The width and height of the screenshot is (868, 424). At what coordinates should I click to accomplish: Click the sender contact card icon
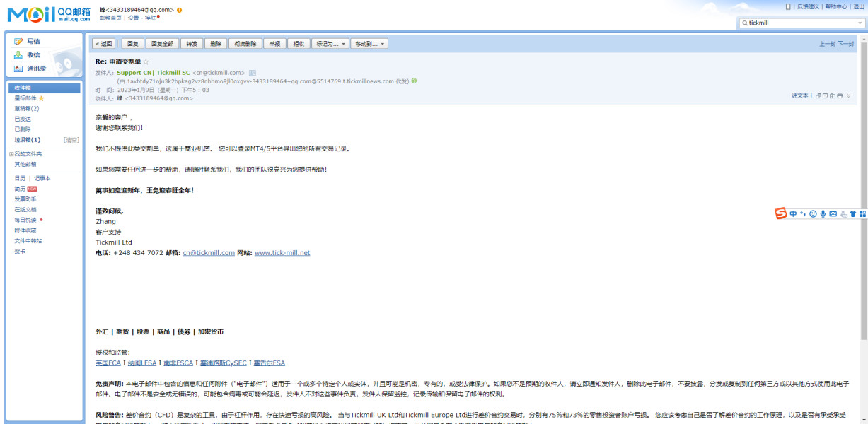tap(253, 73)
